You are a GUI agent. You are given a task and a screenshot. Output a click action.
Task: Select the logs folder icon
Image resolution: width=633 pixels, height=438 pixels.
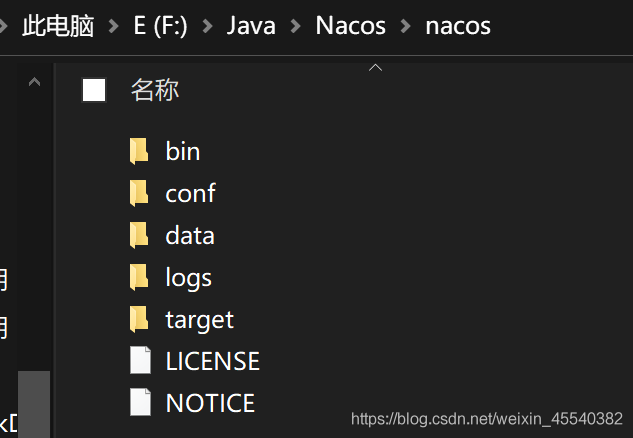tap(139, 277)
